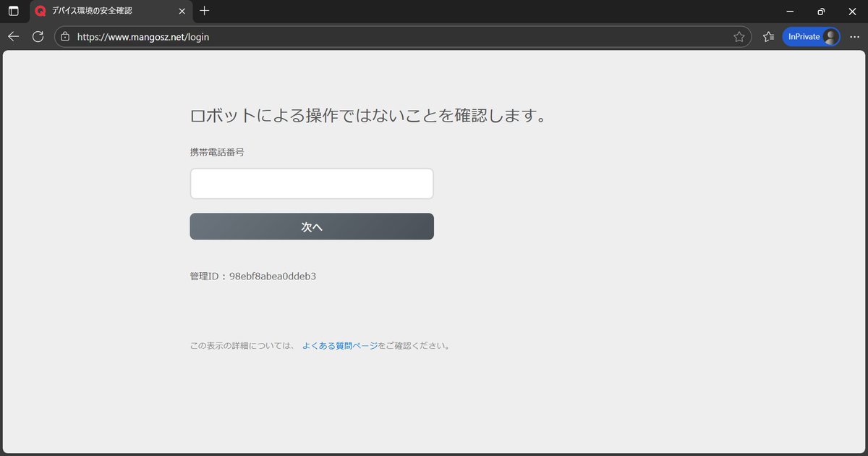Close the デバイス環境の安全確認 tab
This screenshot has width=868, height=456.
click(x=182, y=11)
